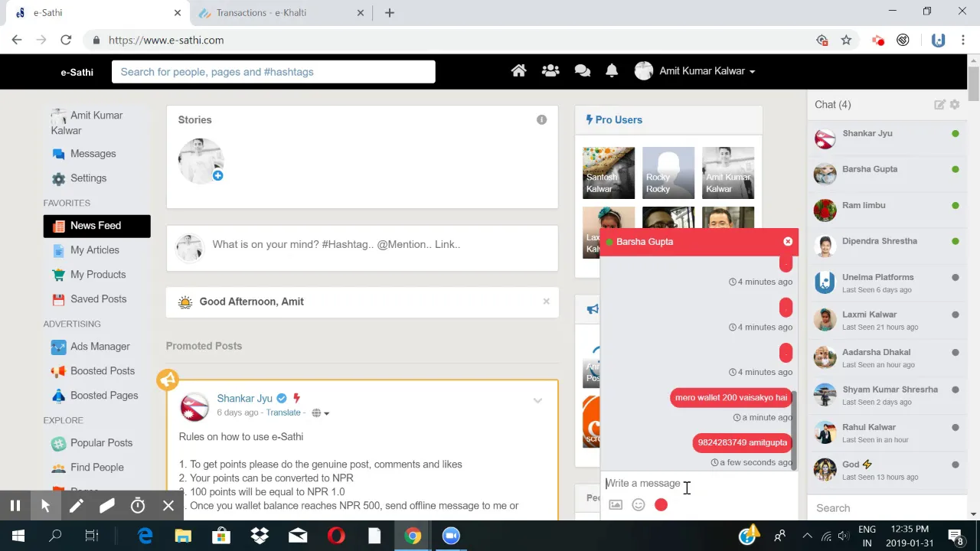Open chat with Shankar Jyu
The width and height of the screenshot is (980, 551).
coord(887,139)
